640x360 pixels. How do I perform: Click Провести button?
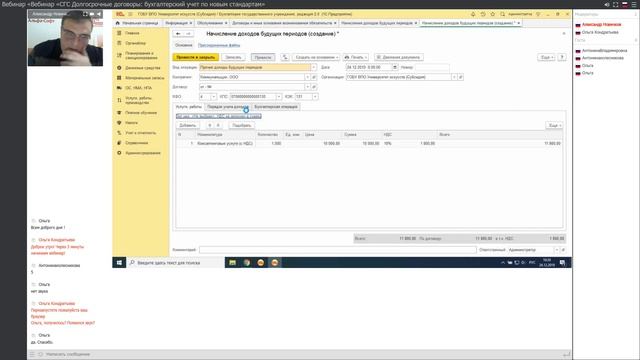263,57
